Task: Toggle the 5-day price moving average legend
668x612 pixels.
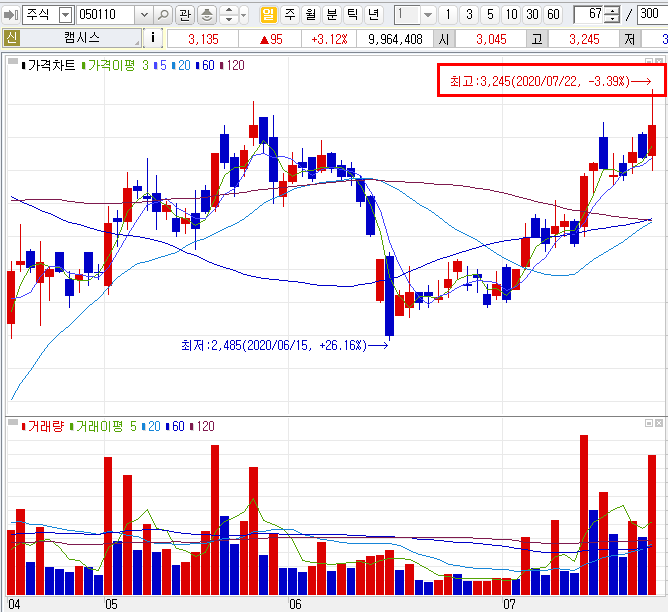Action: coord(161,66)
